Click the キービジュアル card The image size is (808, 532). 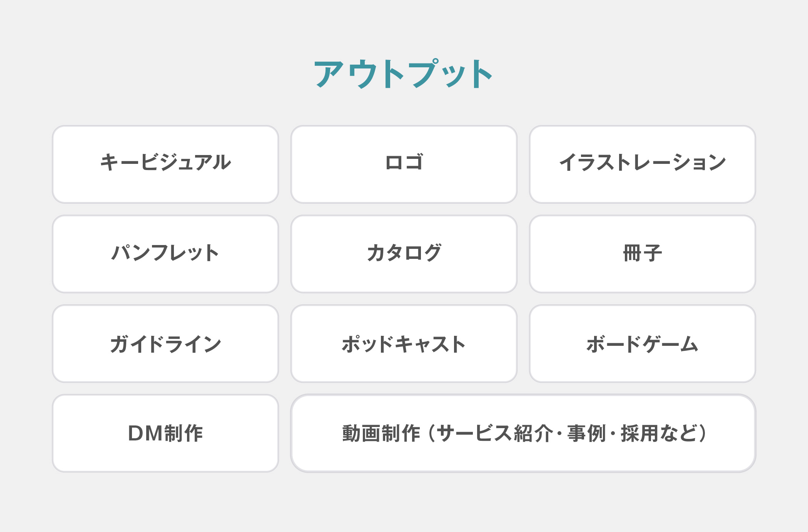(x=165, y=164)
